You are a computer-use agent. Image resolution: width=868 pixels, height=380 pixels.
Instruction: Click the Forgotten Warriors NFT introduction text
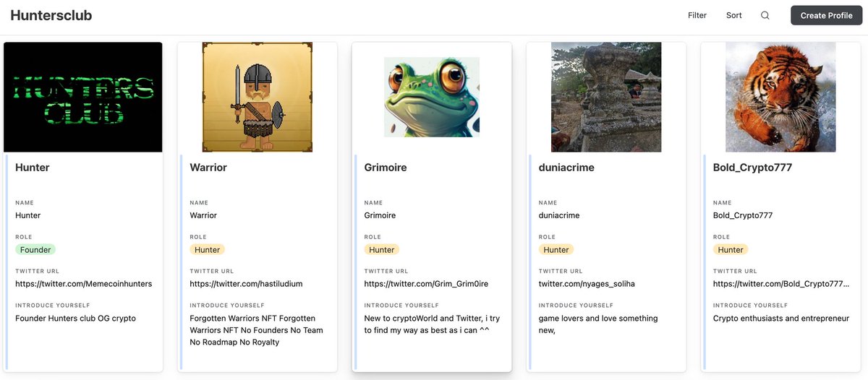click(257, 330)
